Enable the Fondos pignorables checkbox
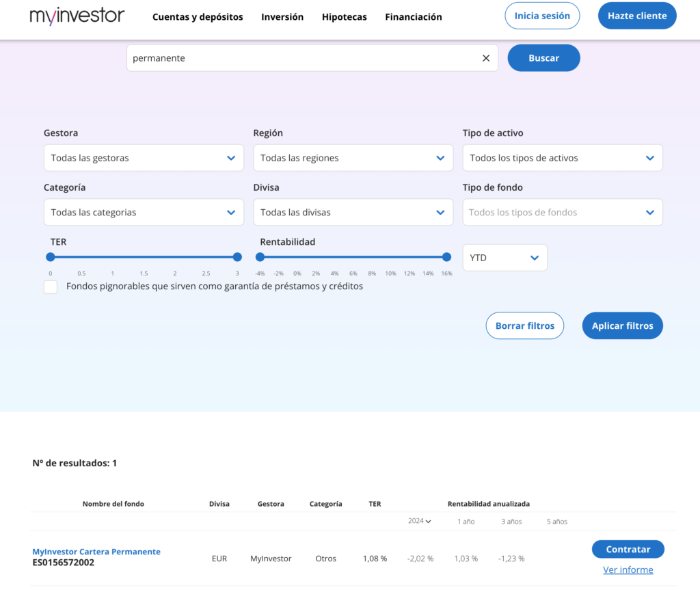The image size is (700, 590). (51, 286)
